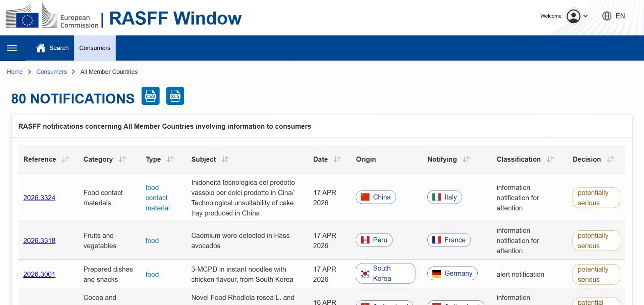644x305 pixels.
Task: Click the globe language icon
Action: pyautogui.click(x=606, y=16)
